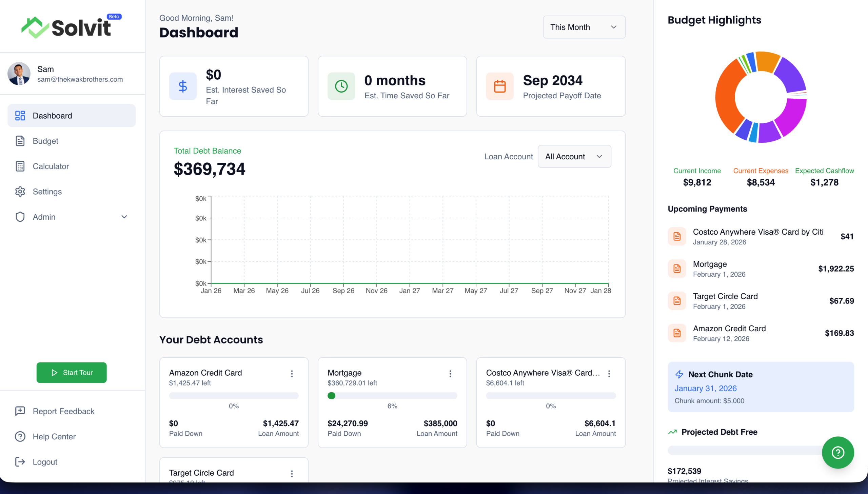Open the This Month dropdown
Viewport: 868px width, 494px height.
584,27
